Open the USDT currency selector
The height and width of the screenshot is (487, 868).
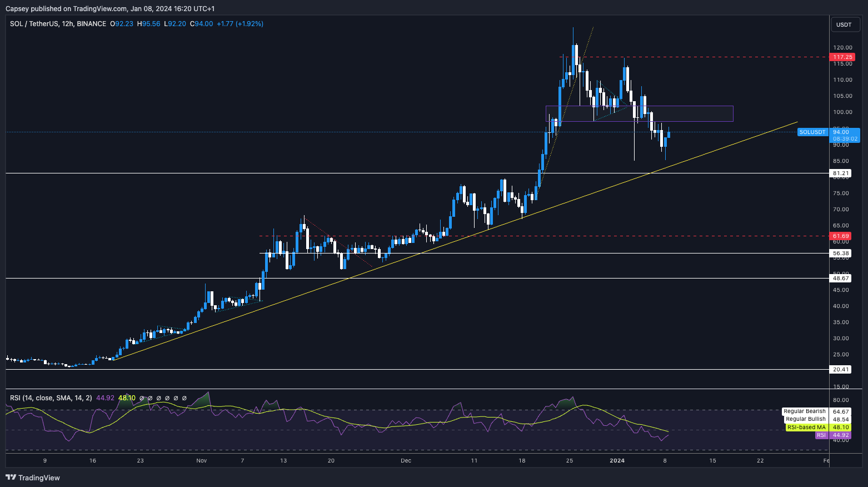[x=844, y=24]
